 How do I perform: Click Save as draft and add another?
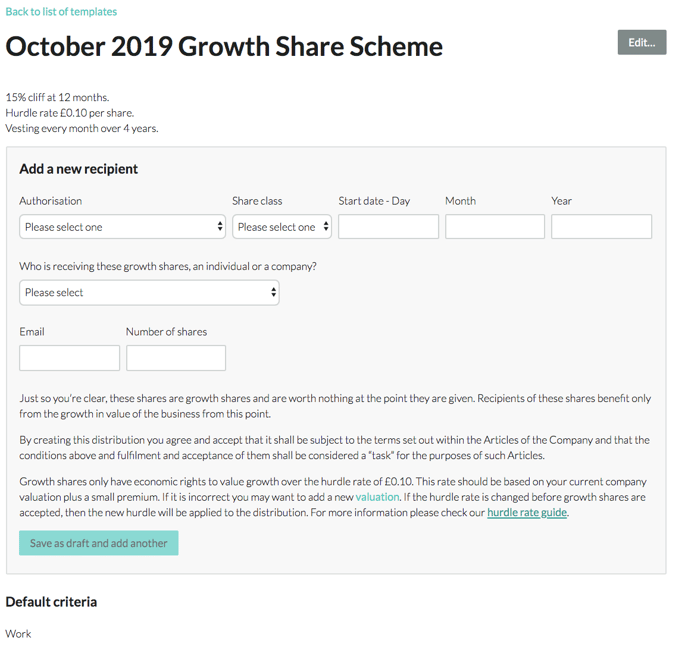(x=99, y=543)
